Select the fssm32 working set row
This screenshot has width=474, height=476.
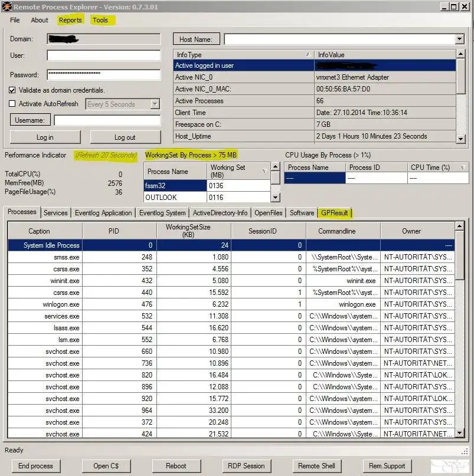point(207,185)
